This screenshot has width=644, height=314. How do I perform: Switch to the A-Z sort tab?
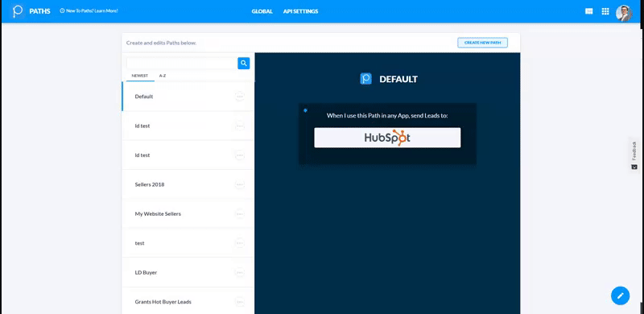(163, 76)
